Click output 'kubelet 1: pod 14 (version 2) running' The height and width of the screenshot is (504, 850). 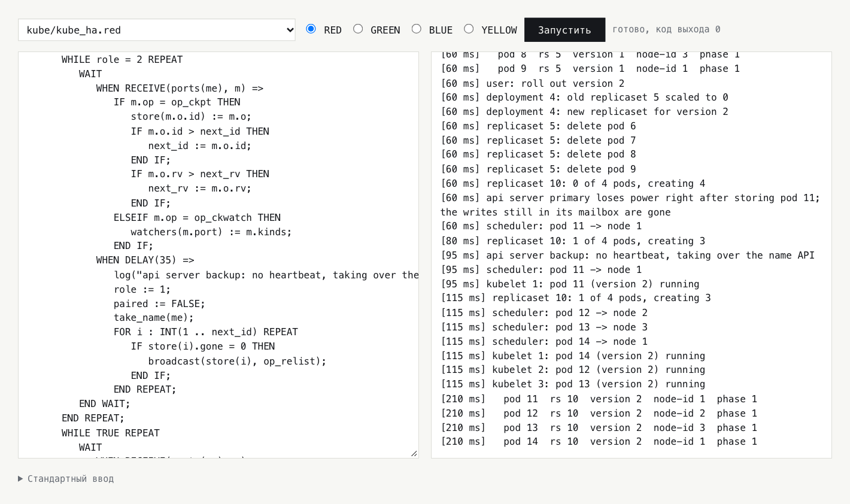click(573, 356)
